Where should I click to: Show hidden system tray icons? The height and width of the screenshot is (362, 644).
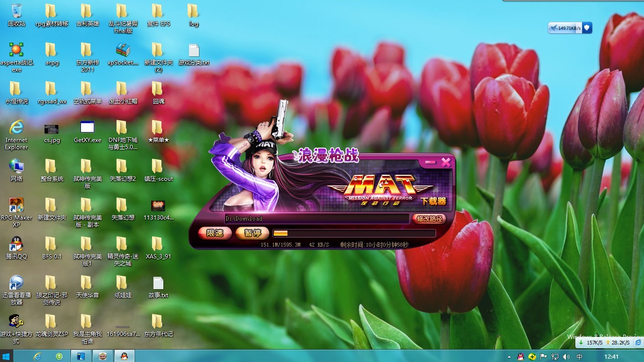click(x=510, y=356)
